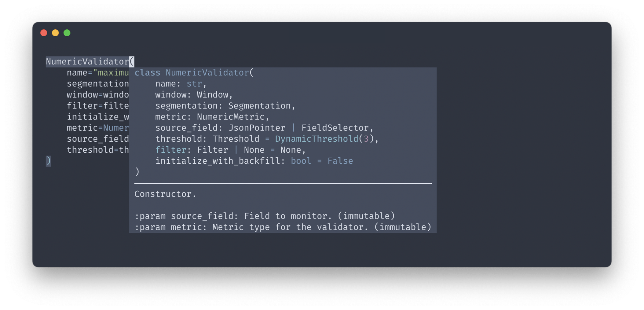Click the bool type in the signature
644x310 pixels.
(x=301, y=161)
